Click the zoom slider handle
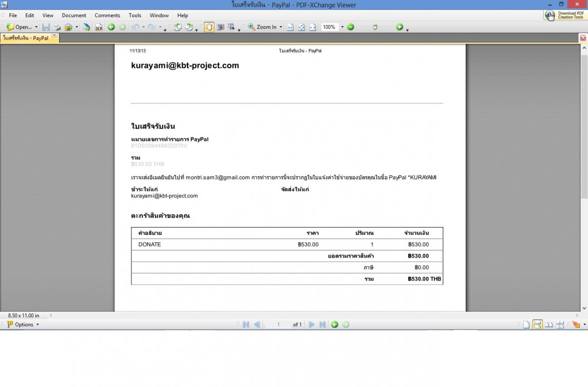 tap(375, 27)
